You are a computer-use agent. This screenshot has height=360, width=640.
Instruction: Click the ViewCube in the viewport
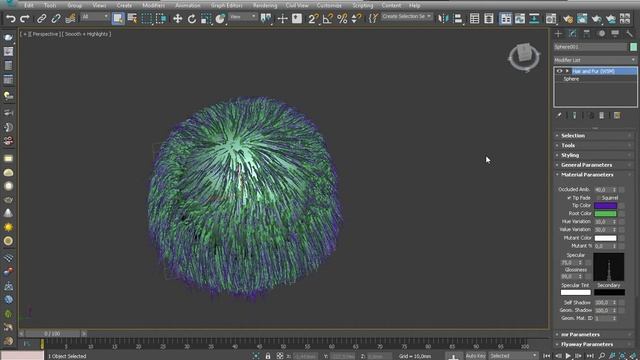click(x=524, y=56)
